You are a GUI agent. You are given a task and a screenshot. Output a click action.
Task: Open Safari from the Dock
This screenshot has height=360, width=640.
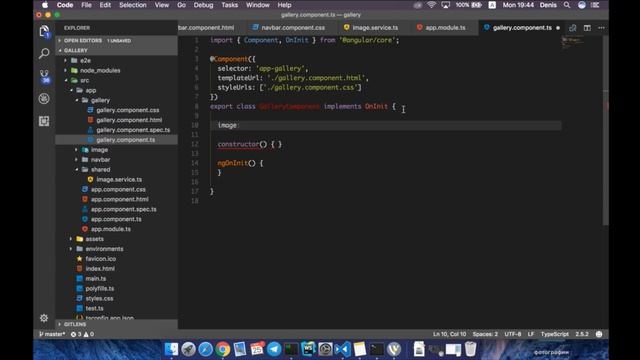click(x=205, y=349)
